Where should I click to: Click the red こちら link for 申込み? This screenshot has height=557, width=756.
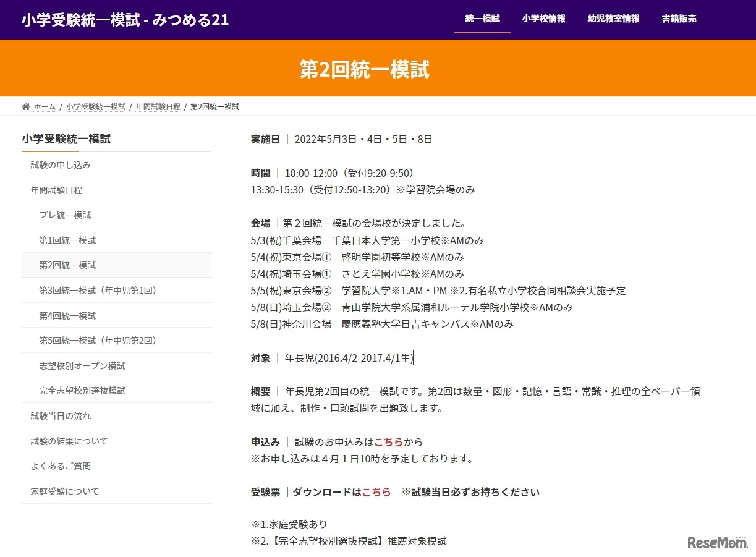[388, 442]
